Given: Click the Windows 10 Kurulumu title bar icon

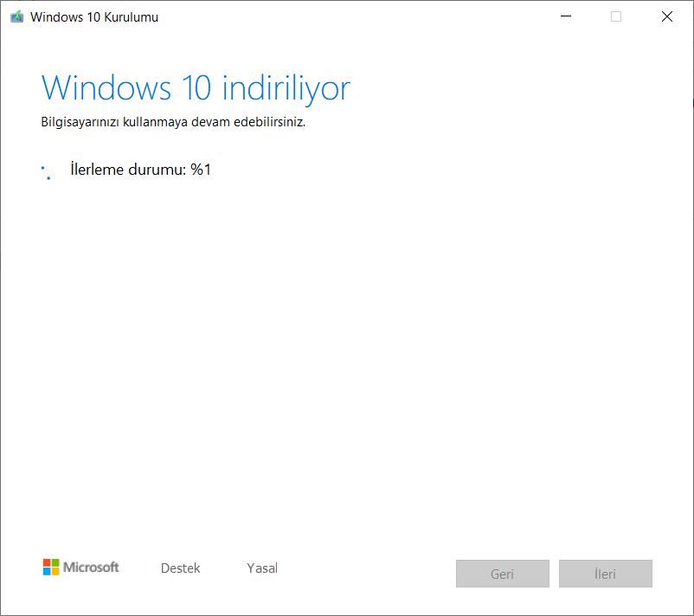Looking at the screenshot, I should point(16,16).
